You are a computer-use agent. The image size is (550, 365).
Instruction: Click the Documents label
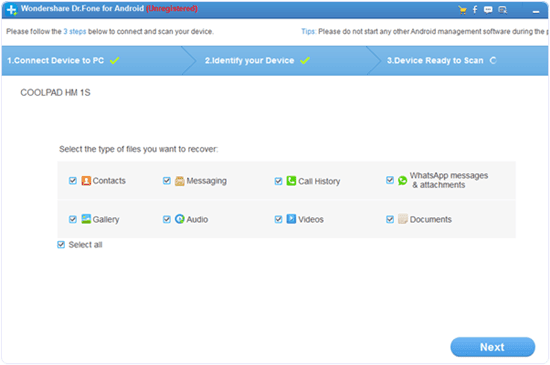(431, 219)
